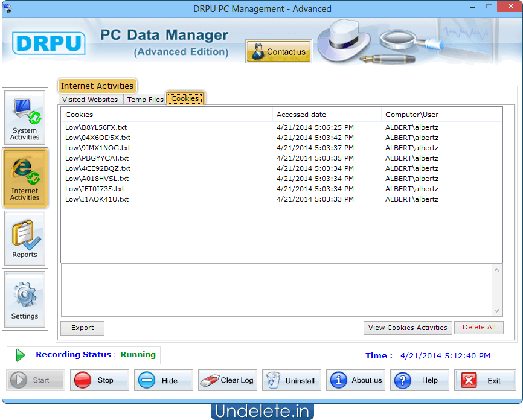Screen dimensions: 523x420
Task: Select cookie row Low\PBGYYCAT.txt
Action: (x=281, y=158)
